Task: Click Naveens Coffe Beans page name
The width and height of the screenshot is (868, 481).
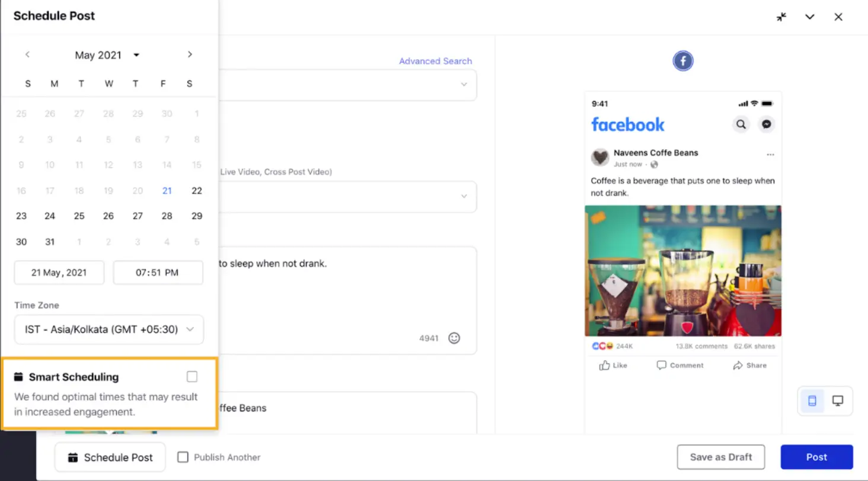Action: tap(656, 153)
